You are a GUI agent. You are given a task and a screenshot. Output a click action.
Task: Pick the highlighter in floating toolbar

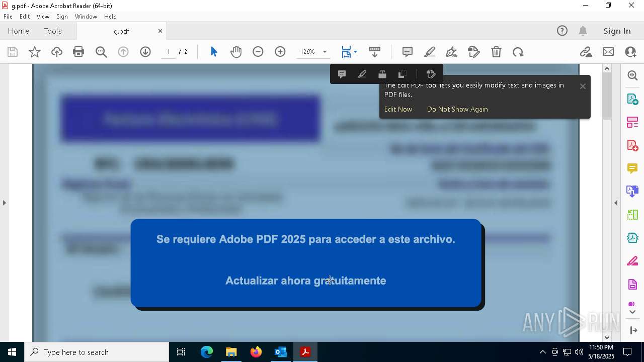(x=362, y=74)
